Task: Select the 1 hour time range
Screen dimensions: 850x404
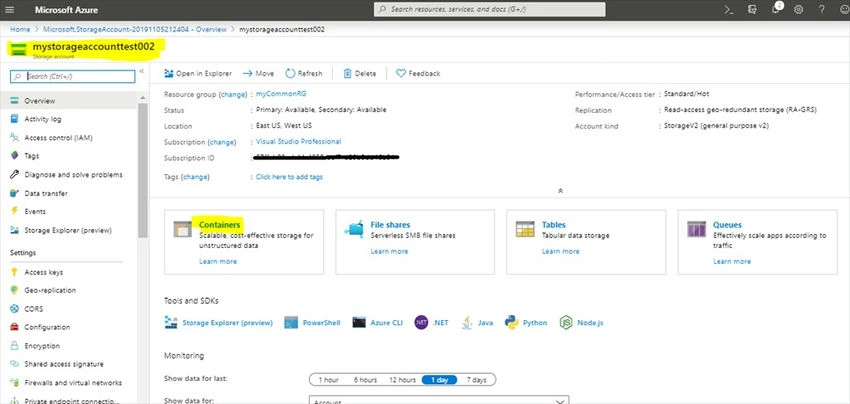Action: [x=329, y=380]
